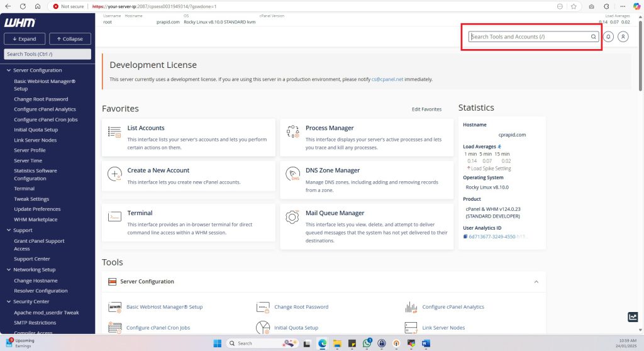Viewport: 644px width, 351px height.
Task: Open Process Manager icon
Action: point(292,132)
